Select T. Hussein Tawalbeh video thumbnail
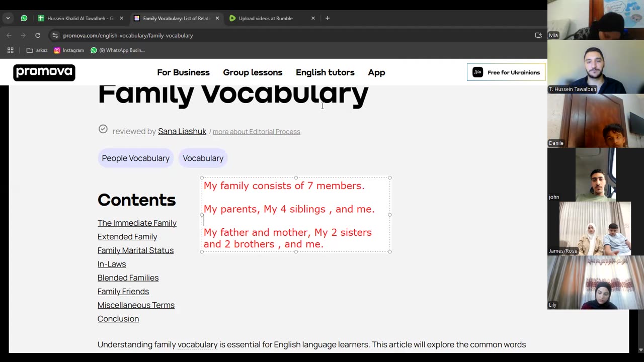This screenshot has height=362, width=644. click(x=596, y=67)
